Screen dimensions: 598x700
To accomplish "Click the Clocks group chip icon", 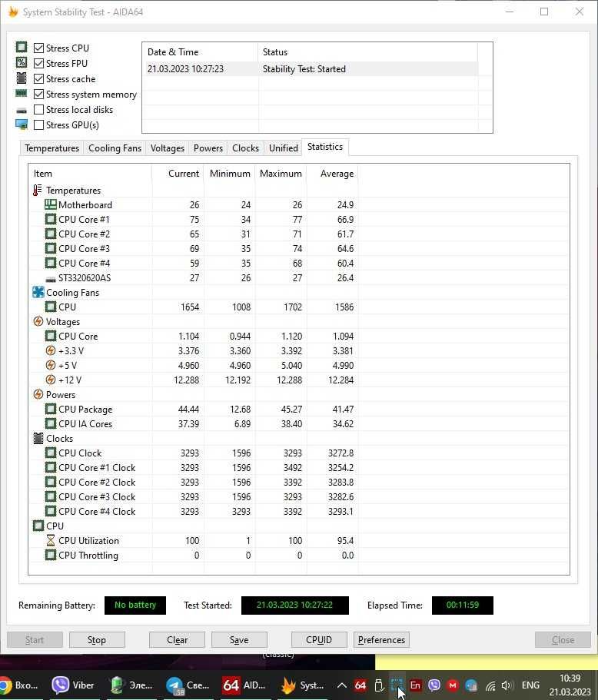I will (x=38, y=439).
